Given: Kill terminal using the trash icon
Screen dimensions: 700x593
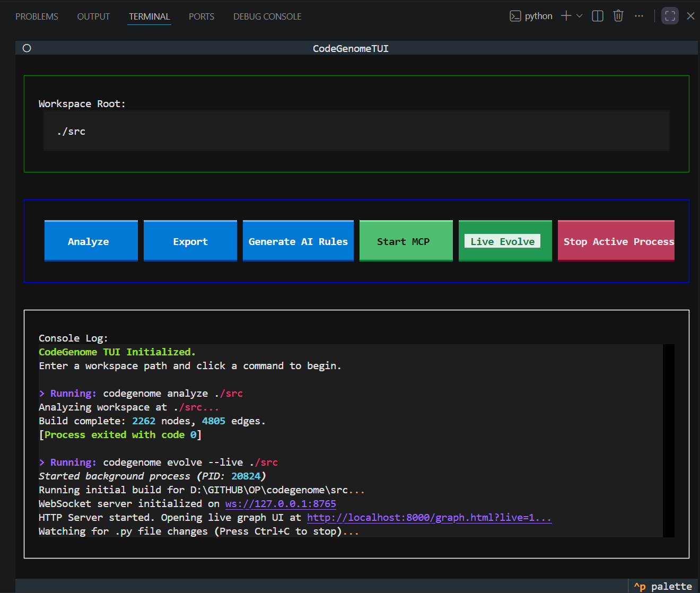Looking at the screenshot, I should [x=618, y=16].
